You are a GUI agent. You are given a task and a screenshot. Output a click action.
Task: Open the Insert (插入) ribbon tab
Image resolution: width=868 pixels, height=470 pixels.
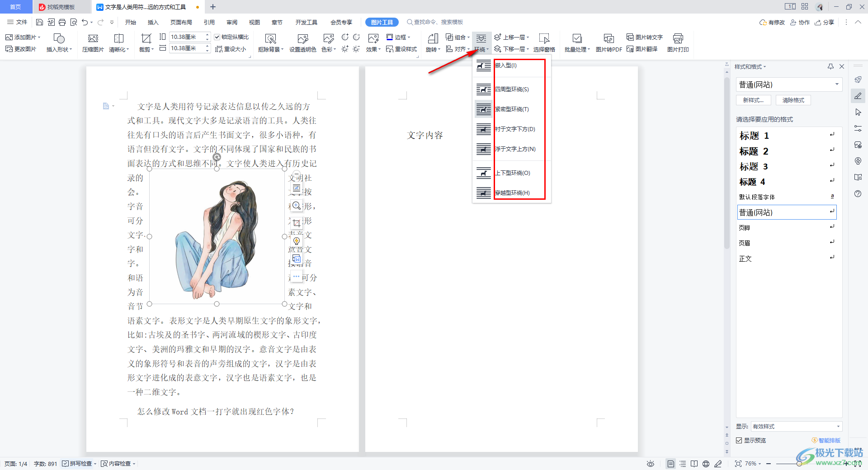pyautogui.click(x=153, y=22)
